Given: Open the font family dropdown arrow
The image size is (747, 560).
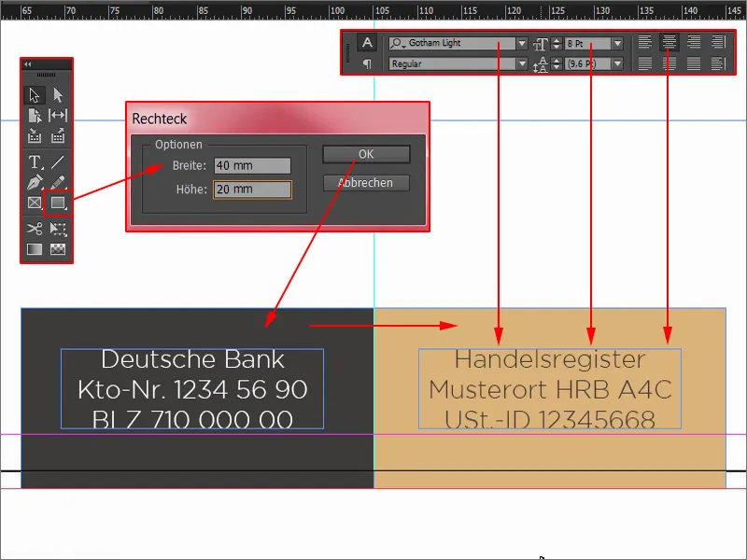Looking at the screenshot, I should click(522, 43).
